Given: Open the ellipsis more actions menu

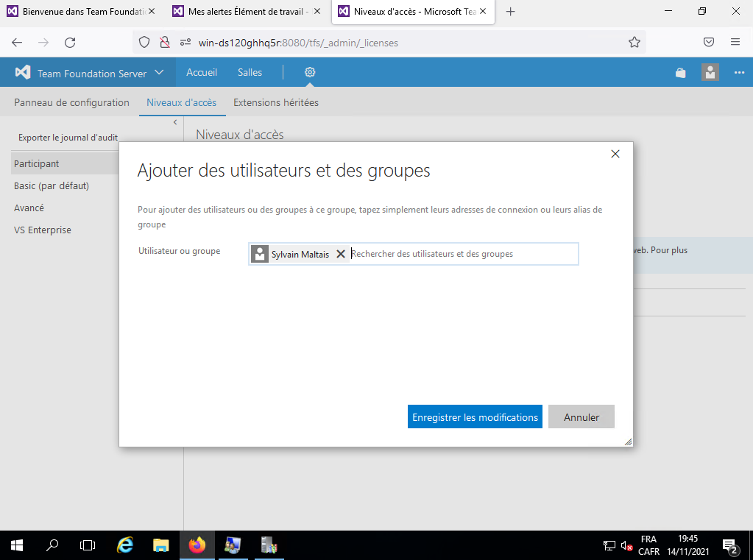Looking at the screenshot, I should (x=739, y=73).
